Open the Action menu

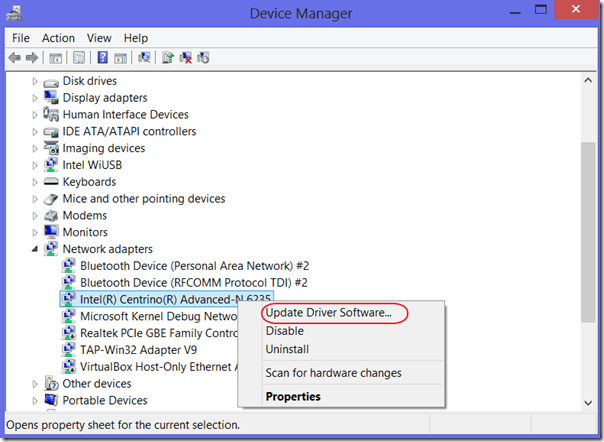58,38
